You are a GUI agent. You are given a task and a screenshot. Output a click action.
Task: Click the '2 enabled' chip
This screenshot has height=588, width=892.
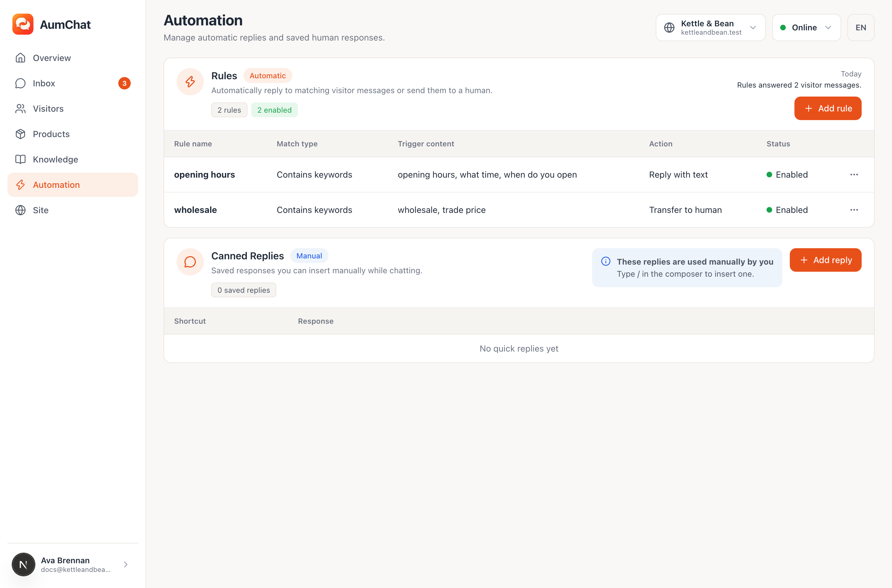(274, 110)
